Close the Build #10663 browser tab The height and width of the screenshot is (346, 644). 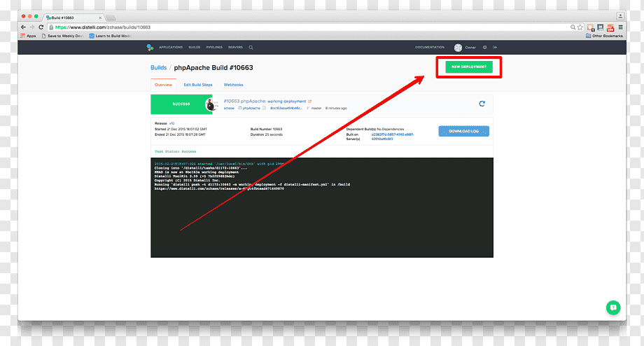(x=100, y=18)
